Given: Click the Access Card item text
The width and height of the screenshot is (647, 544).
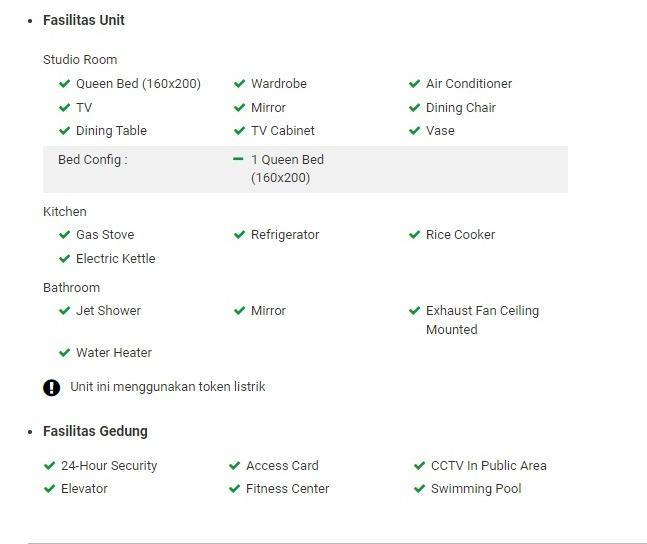Looking at the screenshot, I should click(282, 466).
